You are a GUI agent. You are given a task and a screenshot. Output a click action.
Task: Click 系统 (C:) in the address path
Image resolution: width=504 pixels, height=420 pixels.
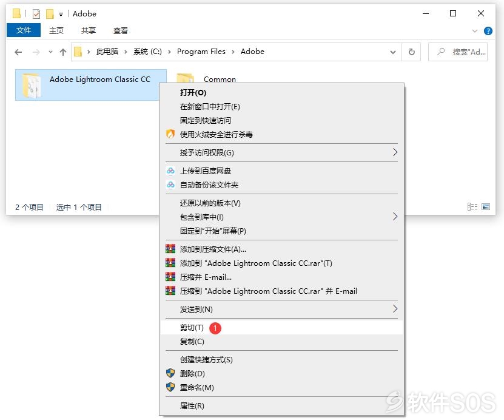click(147, 52)
